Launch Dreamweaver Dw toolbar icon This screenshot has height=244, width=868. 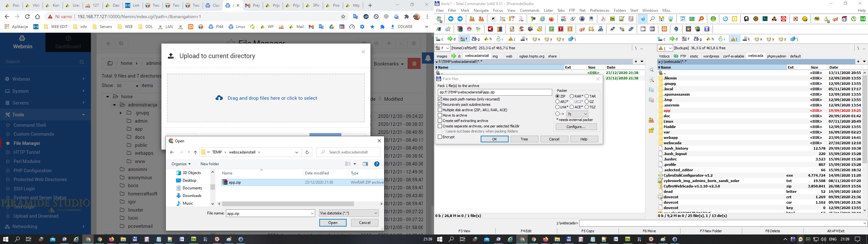pos(612,19)
